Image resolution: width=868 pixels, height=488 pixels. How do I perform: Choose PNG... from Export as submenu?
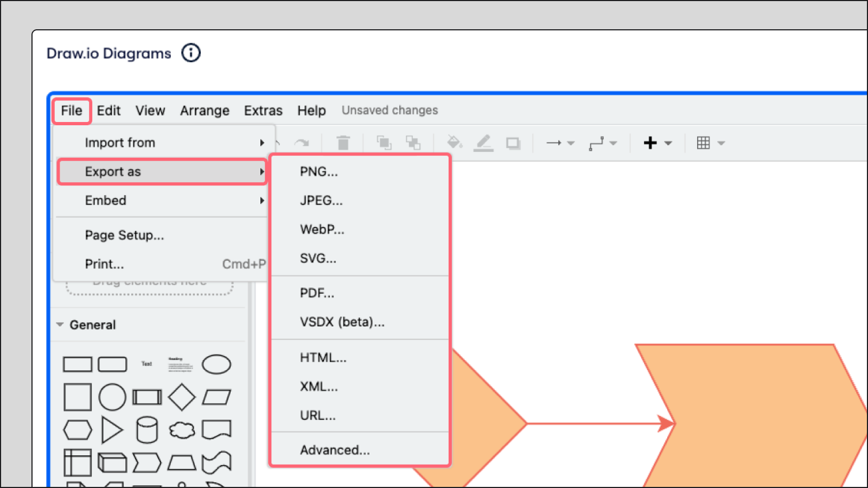[318, 172]
